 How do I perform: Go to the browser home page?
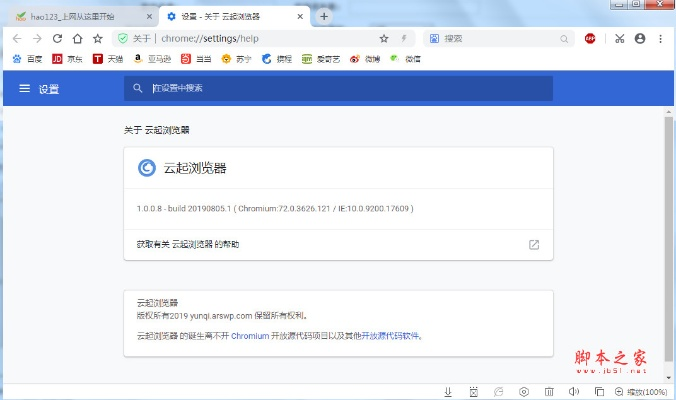[77, 38]
